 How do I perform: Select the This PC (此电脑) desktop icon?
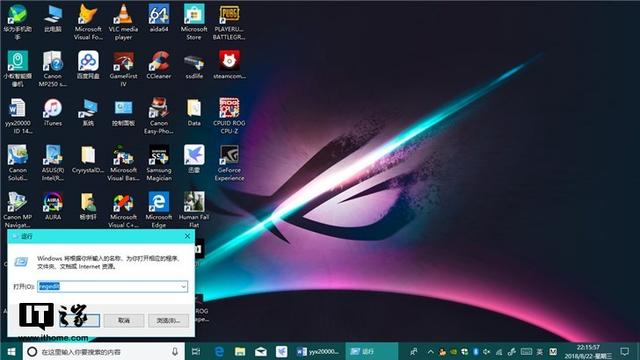[53, 18]
